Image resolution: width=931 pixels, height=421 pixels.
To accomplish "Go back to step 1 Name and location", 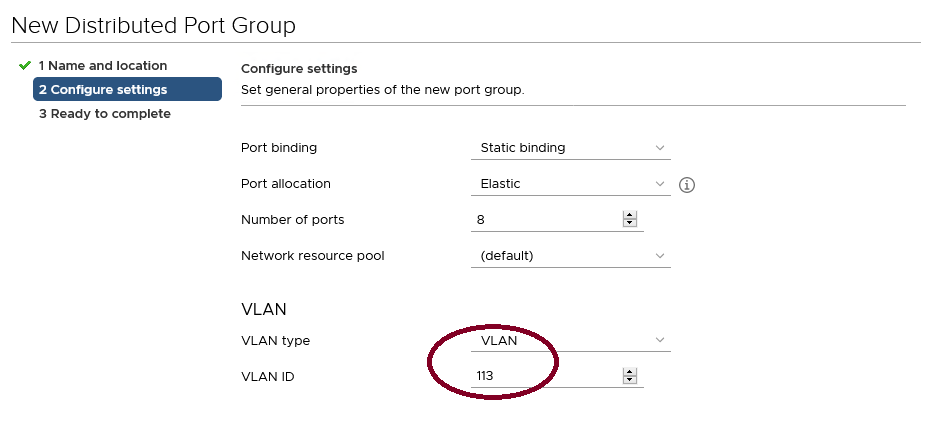I will (x=102, y=66).
